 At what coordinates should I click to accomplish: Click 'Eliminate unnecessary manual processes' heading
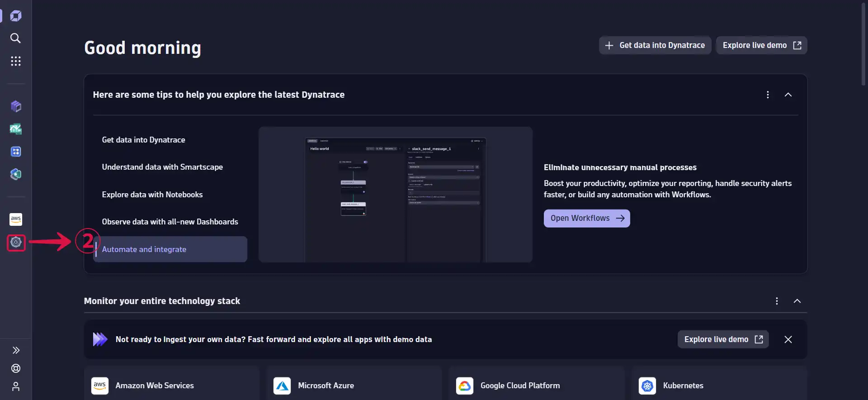tap(620, 167)
